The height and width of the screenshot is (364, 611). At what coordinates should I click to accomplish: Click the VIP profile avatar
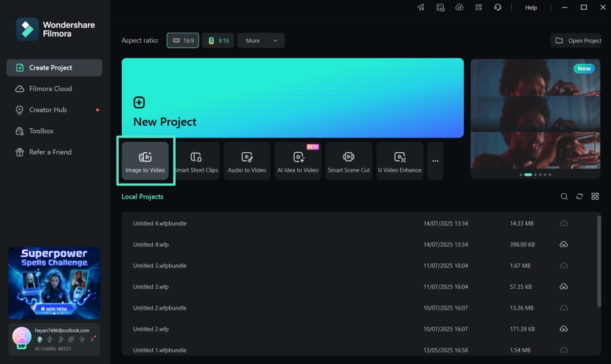22,337
